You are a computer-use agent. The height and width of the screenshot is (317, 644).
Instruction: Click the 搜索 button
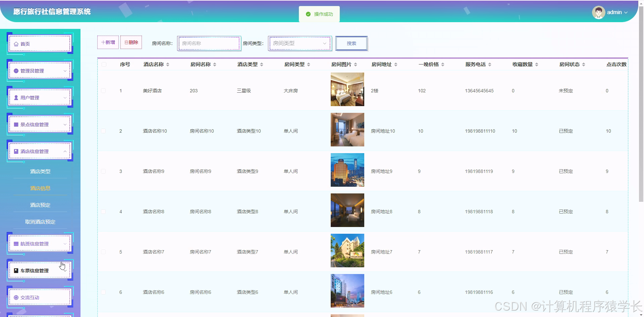pos(352,43)
